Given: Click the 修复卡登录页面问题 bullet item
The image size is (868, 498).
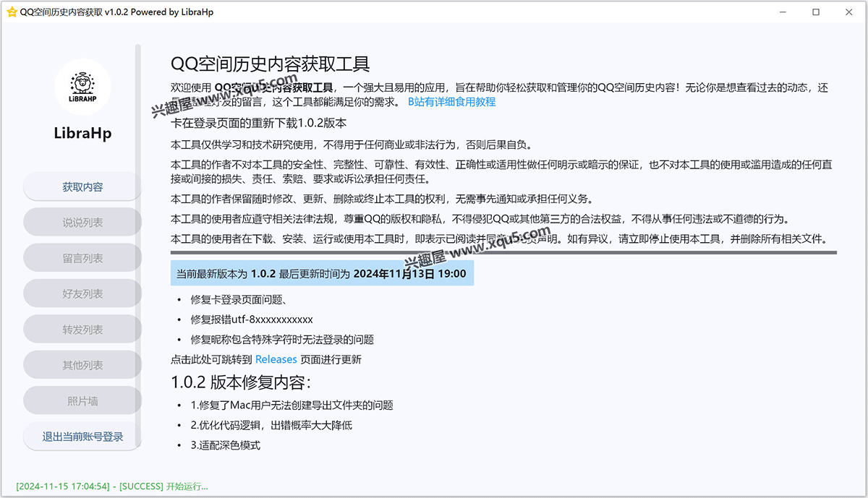Looking at the screenshot, I should tap(240, 299).
